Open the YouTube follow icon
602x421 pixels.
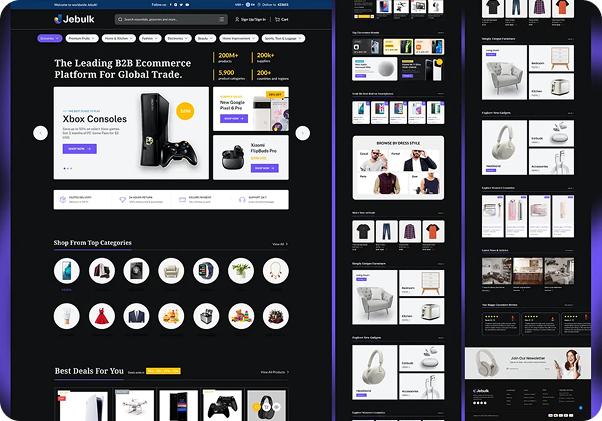[187, 5]
